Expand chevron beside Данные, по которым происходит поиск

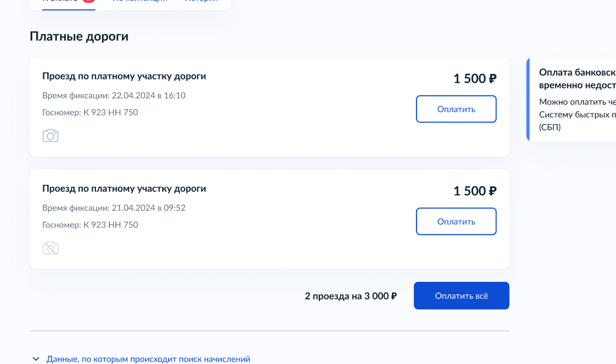point(36,359)
